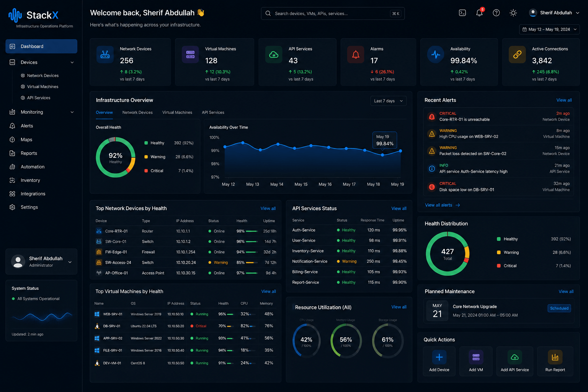588x392 pixels.
Task: Click the API Services card cloud icon
Action: click(x=274, y=54)
